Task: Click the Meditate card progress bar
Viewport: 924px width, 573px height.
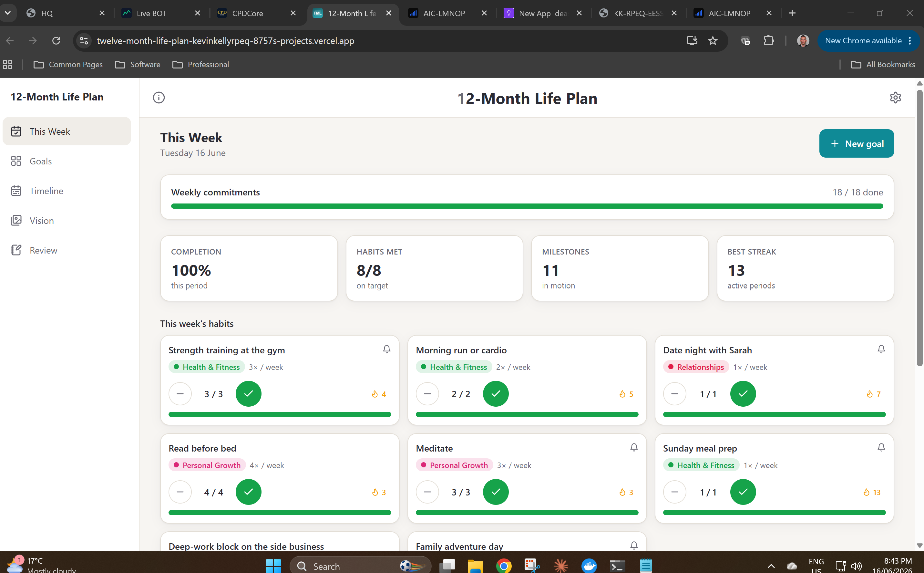Action: [527, 513]
